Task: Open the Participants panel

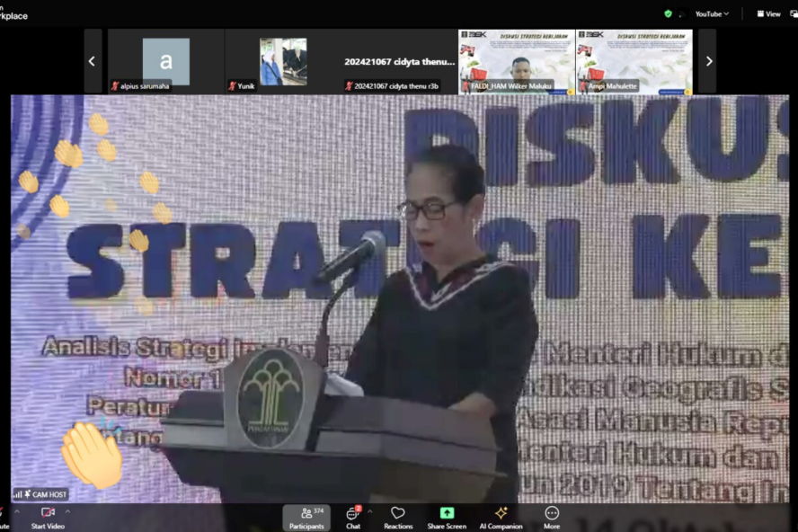Action: click(306, 517)
